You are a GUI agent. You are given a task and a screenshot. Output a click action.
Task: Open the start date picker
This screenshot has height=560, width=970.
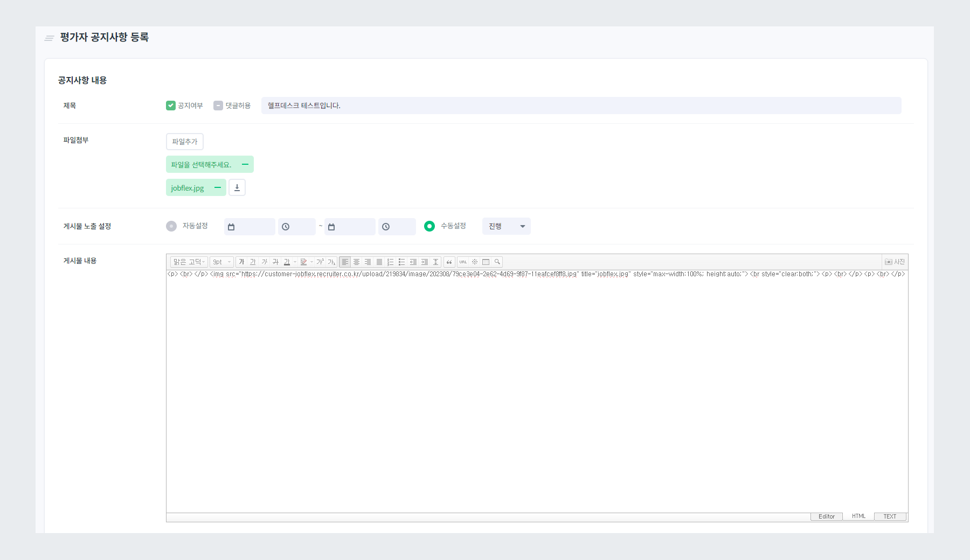250,227
